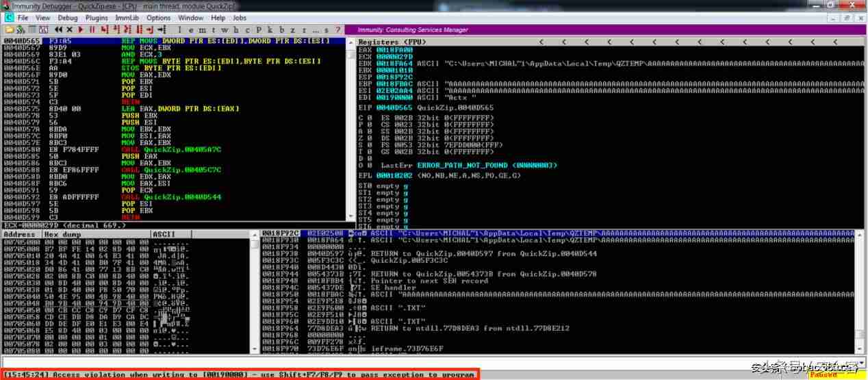Click the stack pane vertical scrollbar
This screenshot has height=380, width=868.
(x=860, y=292)
